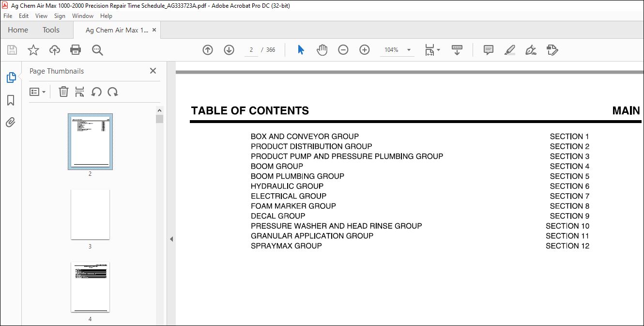Toggle the scrolling mode keyboard icon
The image size is (644, 326).
[x=457, y=50]
